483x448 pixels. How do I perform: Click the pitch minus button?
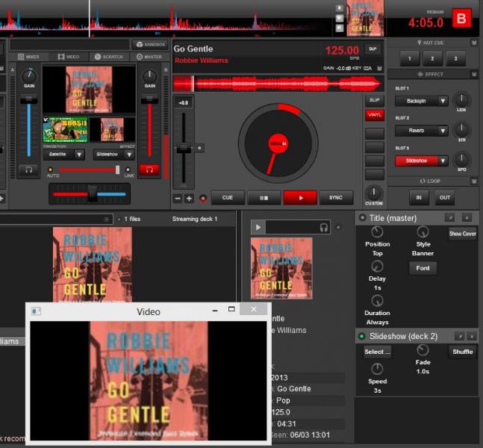click(x=178, y=199)
